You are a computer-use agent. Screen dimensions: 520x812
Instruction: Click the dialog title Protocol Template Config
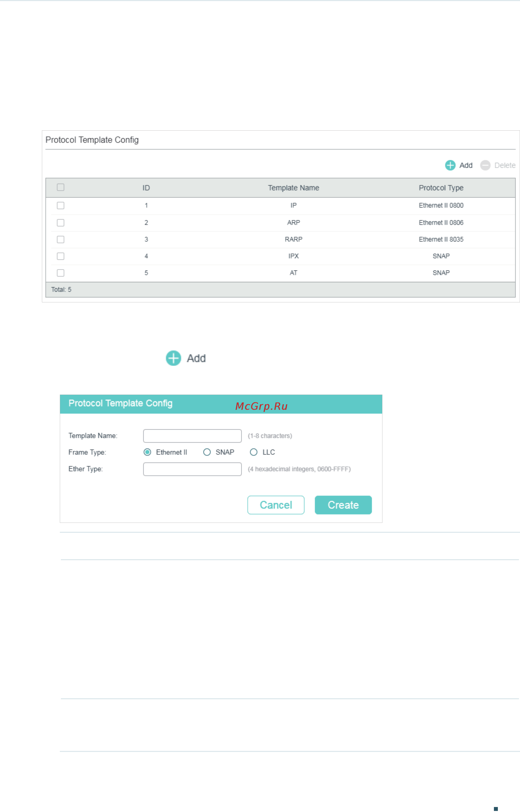pyautogui.click(x=120, y=403)
